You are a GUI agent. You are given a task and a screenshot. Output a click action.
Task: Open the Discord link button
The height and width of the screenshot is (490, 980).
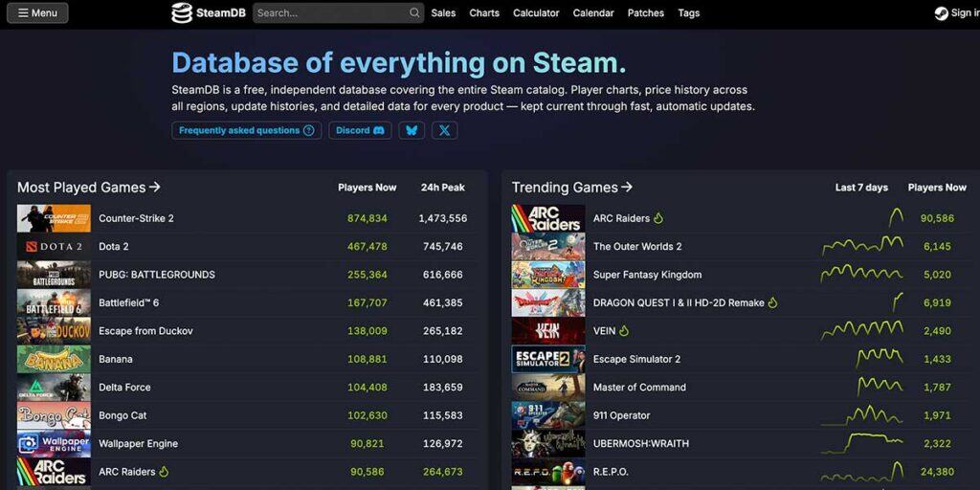click(360, 130)
